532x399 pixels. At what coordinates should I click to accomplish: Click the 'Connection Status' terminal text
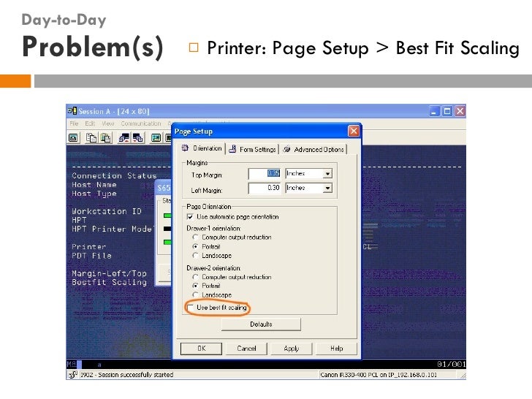pos(114,175)
